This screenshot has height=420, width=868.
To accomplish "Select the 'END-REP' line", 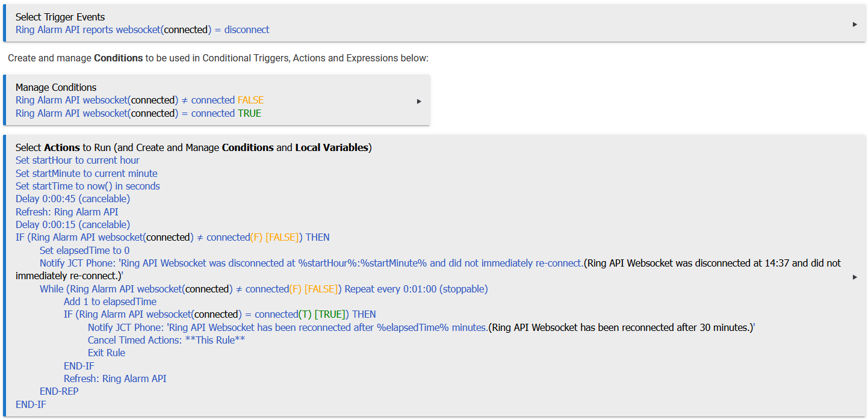I will click(x=59, y=391).
